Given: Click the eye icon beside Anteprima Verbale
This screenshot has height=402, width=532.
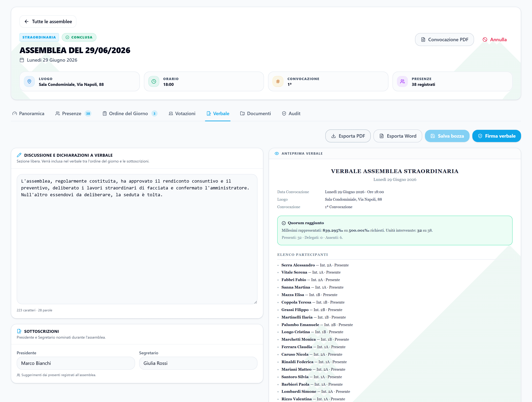Looking at the screenshot, I should [277, 153].
